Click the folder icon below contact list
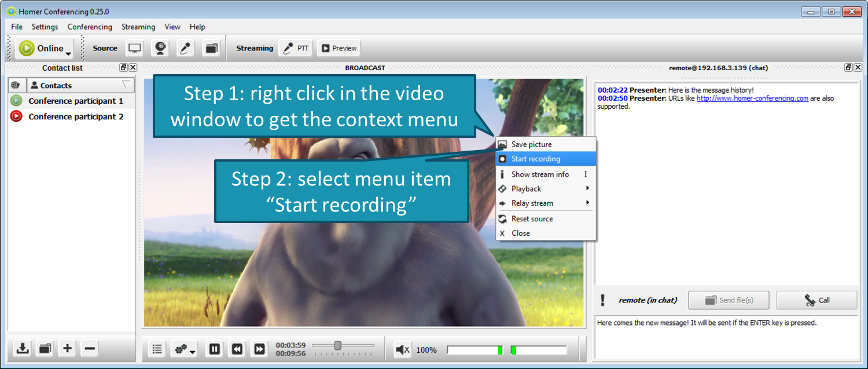 coord(45,349)
